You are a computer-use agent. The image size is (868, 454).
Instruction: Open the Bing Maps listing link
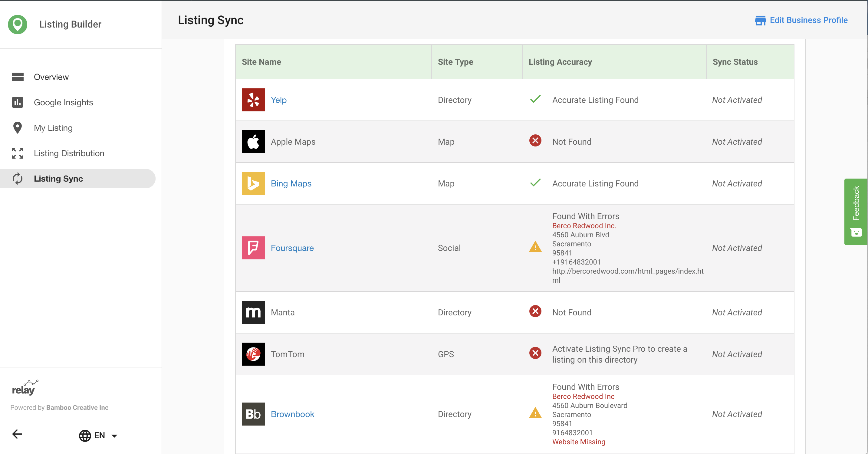(x=291, y=183)
